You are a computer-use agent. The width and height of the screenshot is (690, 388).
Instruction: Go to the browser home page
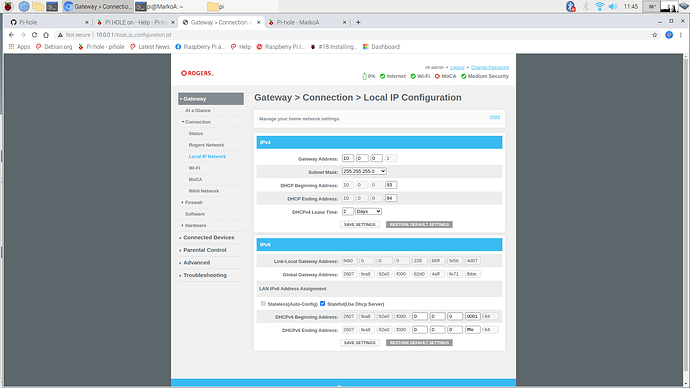click(x=46, y=35)
